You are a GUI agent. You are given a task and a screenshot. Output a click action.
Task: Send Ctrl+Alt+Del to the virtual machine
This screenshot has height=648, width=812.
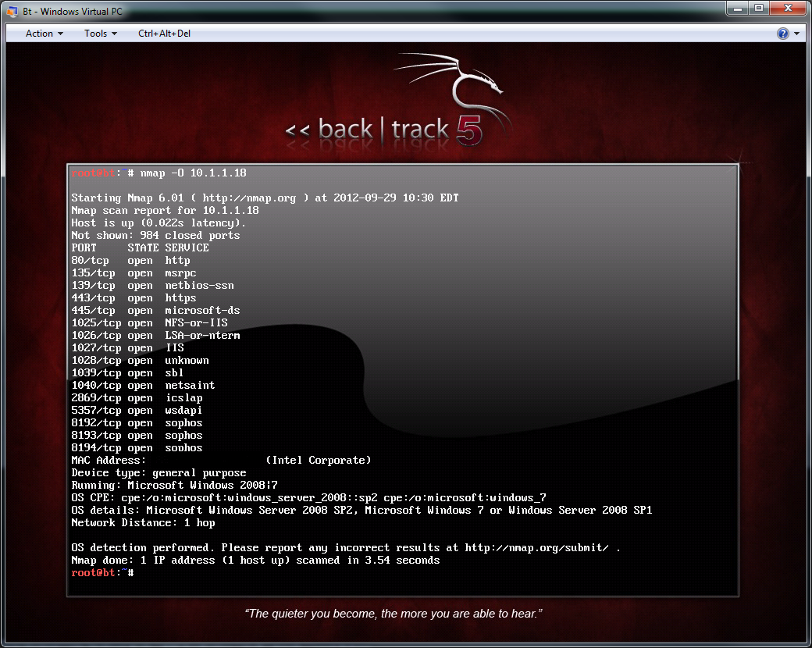pyautogui.click(x=164, y=33)
